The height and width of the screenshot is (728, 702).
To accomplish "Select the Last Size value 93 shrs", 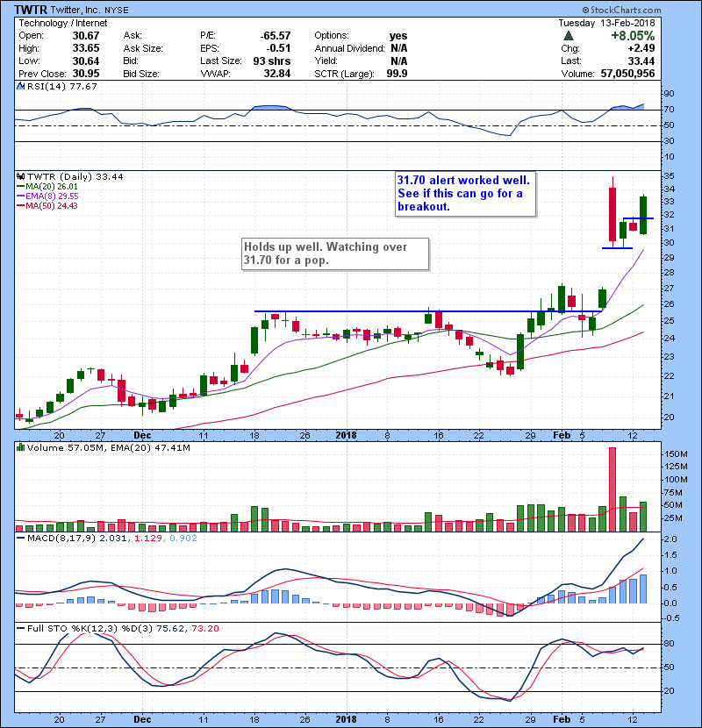I will coord(272,61).
